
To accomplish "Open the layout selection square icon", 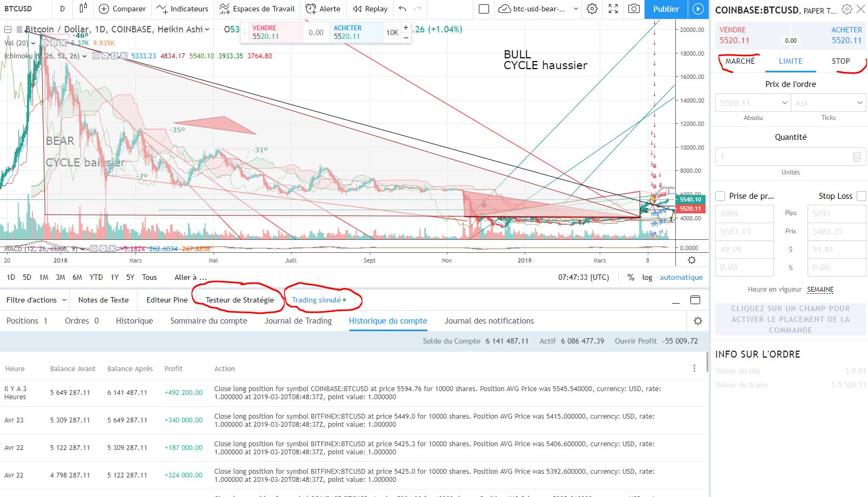I will (x=484, y=9).
